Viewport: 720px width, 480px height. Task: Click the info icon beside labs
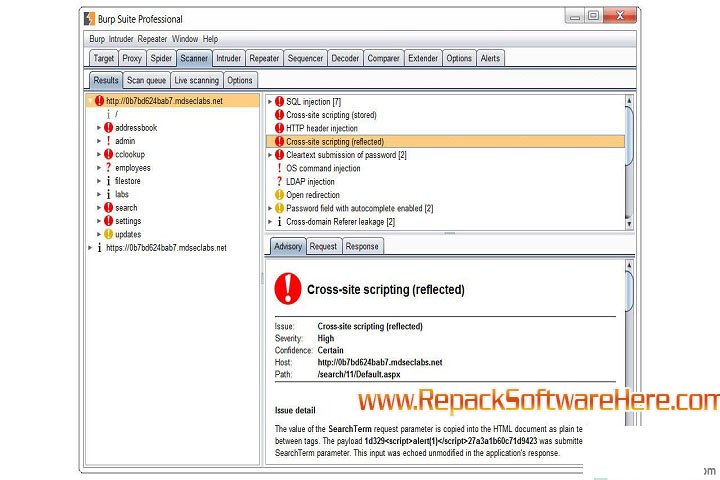[108, 194]
